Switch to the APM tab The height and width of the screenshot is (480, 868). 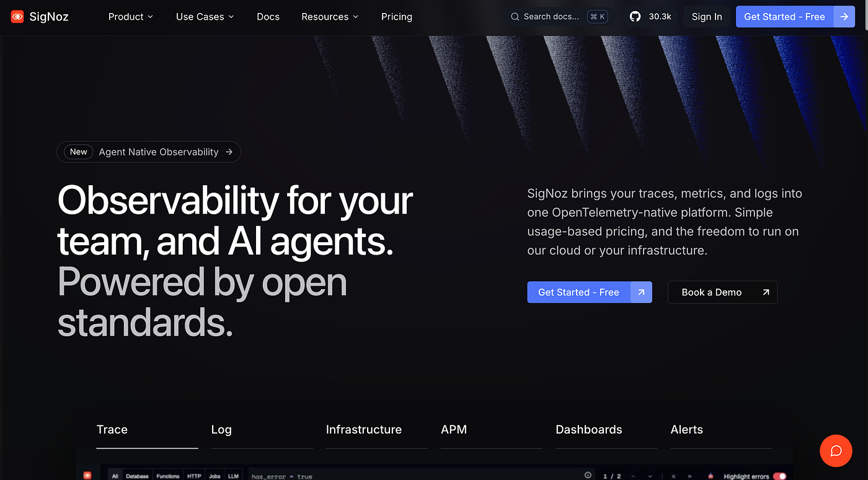click(492, 430)
